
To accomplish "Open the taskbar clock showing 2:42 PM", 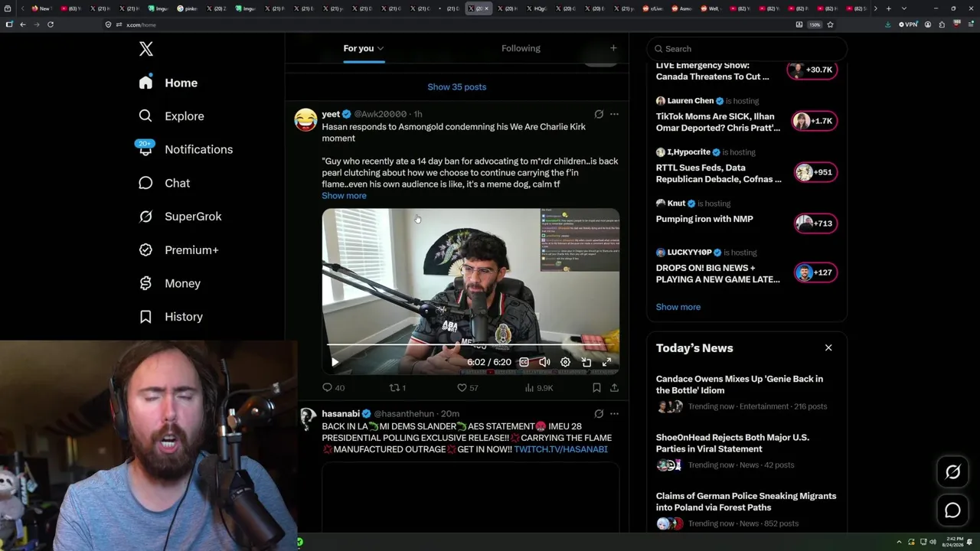I will [x=954, y=542].
